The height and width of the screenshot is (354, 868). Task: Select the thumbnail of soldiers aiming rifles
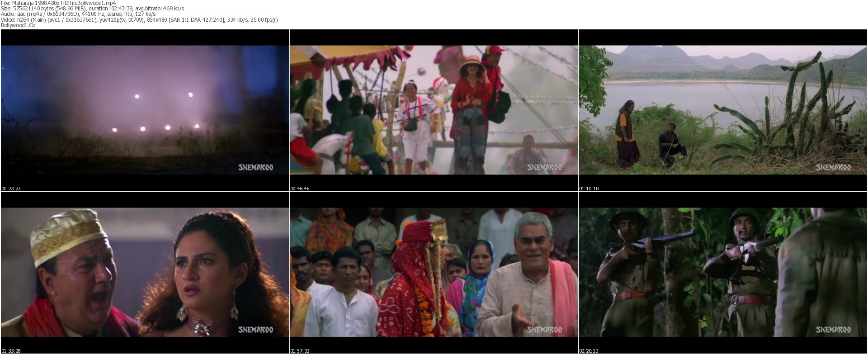pyautogui.click(x=723, y=273)
